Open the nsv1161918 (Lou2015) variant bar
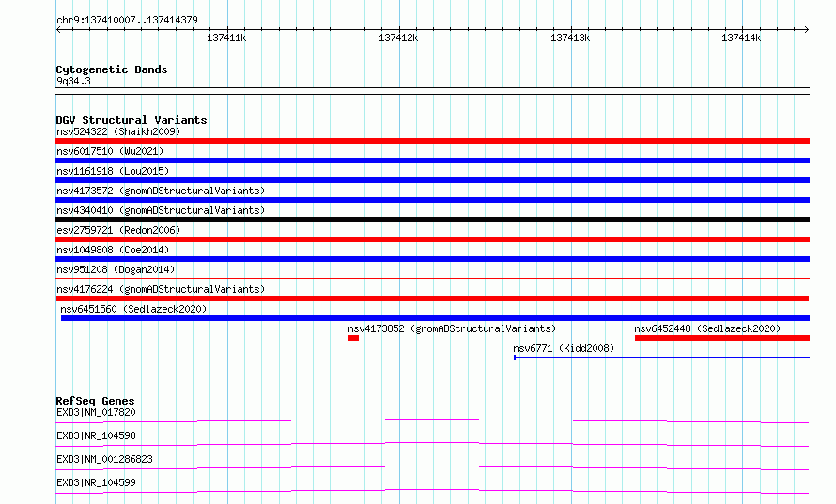Image resolution: width=836 pixels, height=504 pixels. [x=432, y=180]
